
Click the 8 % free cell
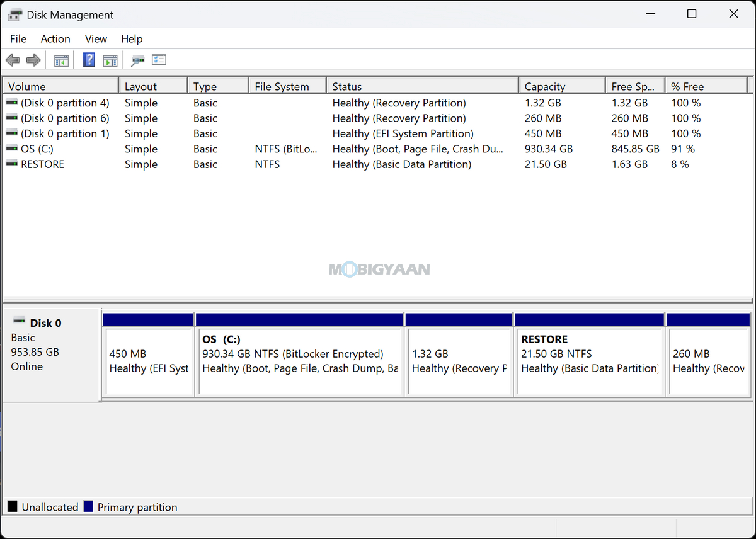[680, 164]
